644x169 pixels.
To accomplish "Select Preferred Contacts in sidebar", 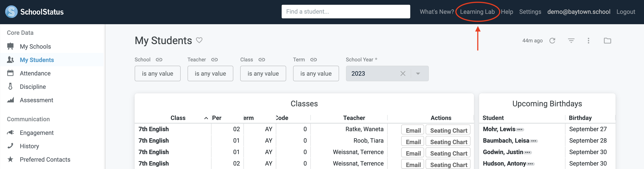I will coord(45,159).
